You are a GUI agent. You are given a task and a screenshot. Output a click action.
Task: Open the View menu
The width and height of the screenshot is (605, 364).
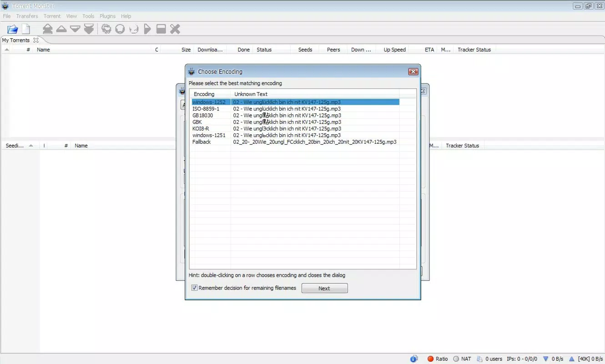tap(71, 16)
